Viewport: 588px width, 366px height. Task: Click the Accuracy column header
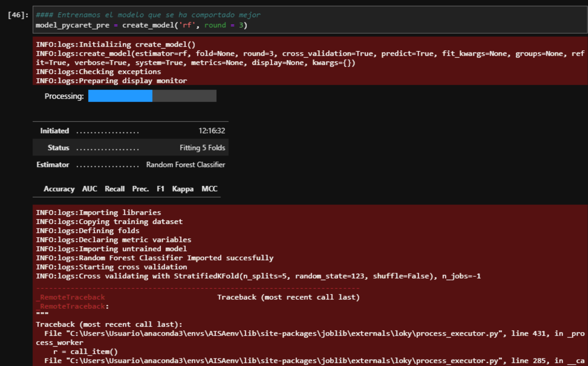59,189
